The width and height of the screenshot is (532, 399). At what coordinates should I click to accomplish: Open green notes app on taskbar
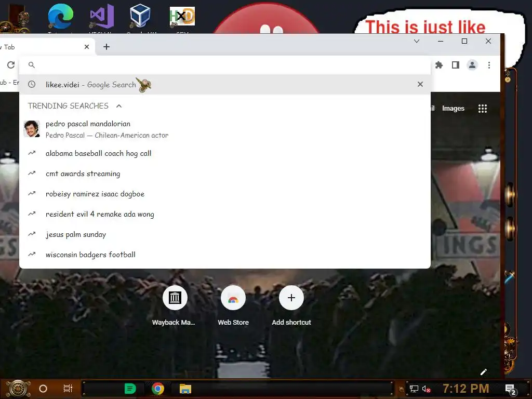[x=130, y=389]
